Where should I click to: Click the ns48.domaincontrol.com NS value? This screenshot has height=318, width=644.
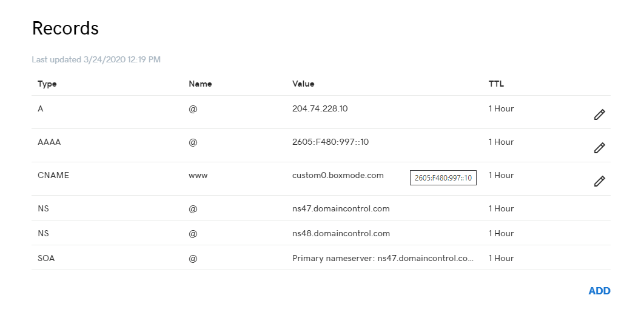341,233
